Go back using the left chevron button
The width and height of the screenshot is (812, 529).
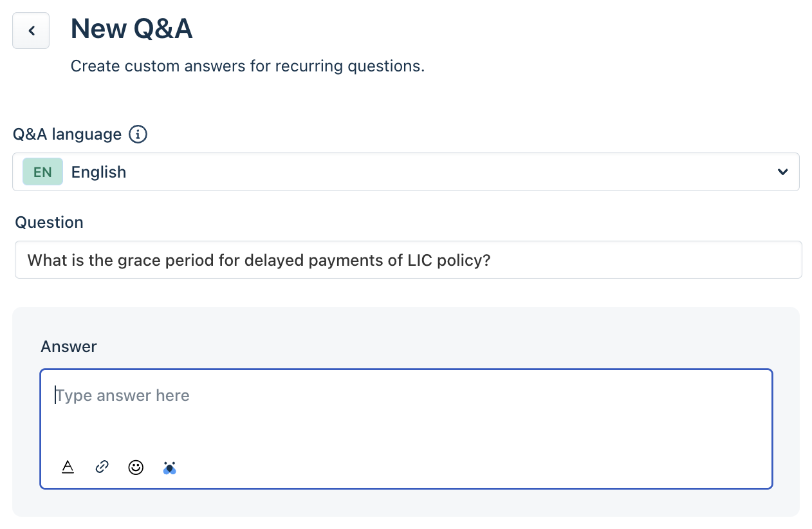point(31,31)
